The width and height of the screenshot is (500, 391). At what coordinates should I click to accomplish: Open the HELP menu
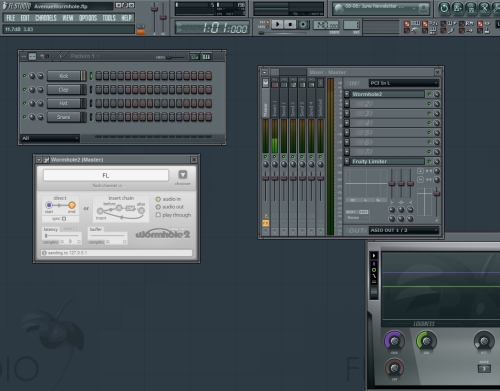point(126,18)
